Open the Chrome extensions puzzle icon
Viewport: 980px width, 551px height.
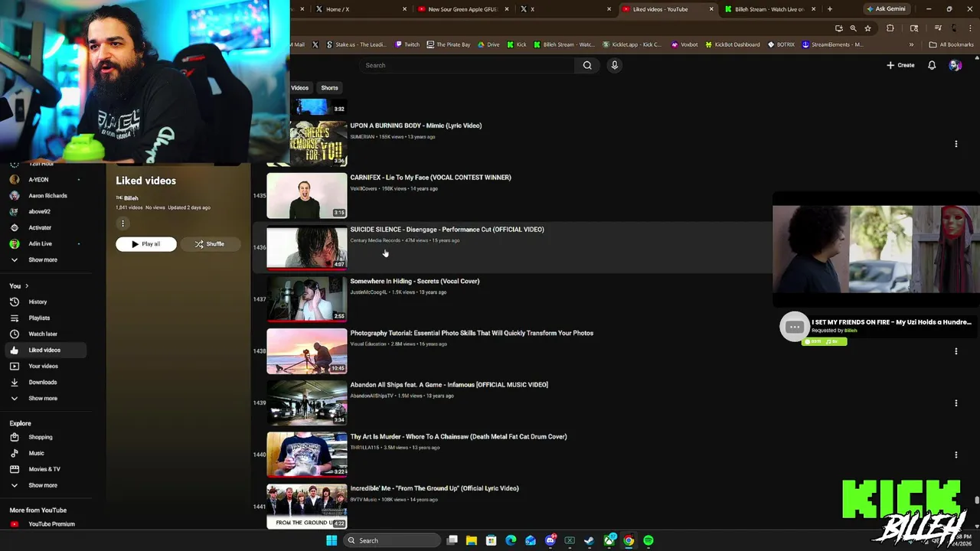pos(890,28)
